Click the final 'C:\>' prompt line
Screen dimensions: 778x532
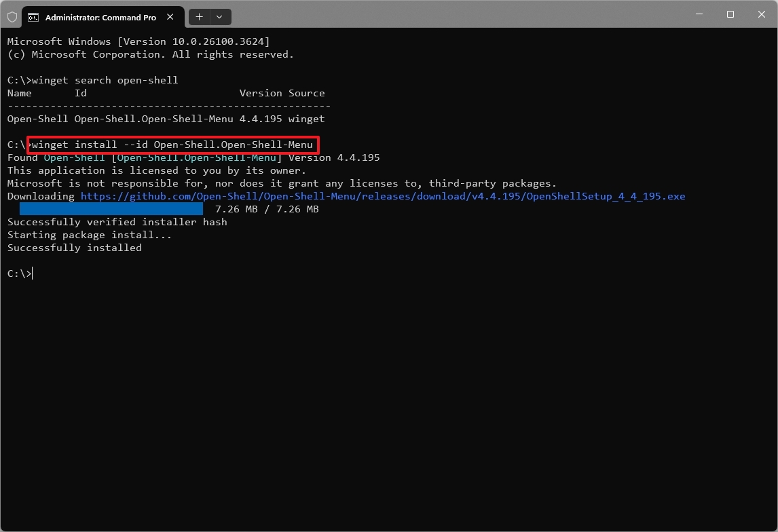[20, 273]
